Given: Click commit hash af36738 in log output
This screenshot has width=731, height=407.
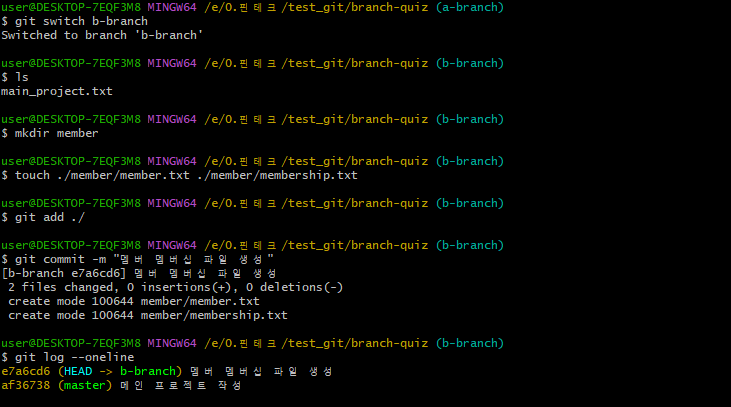Looking at the screenshot, I should [26, 386].
